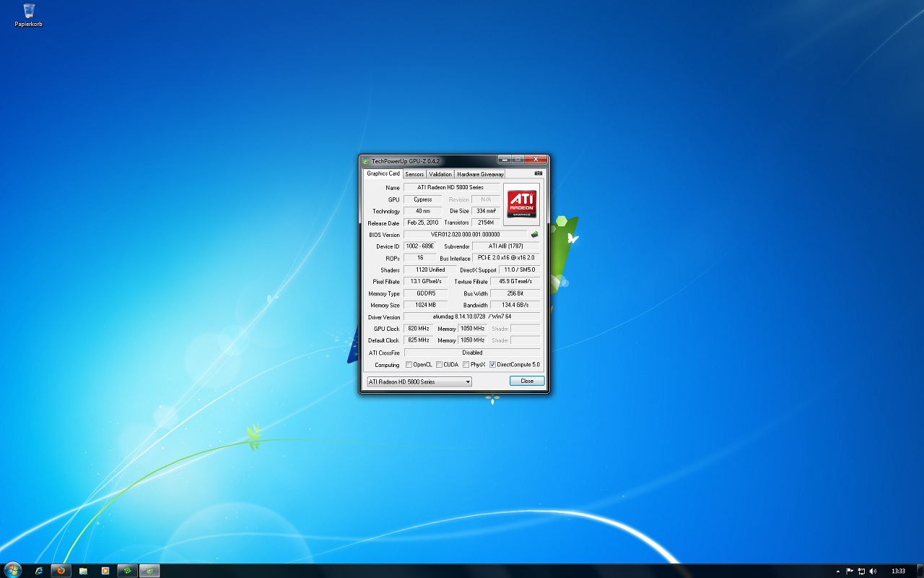Click the Bus Width 256 Bit field

tap(515, 294)
